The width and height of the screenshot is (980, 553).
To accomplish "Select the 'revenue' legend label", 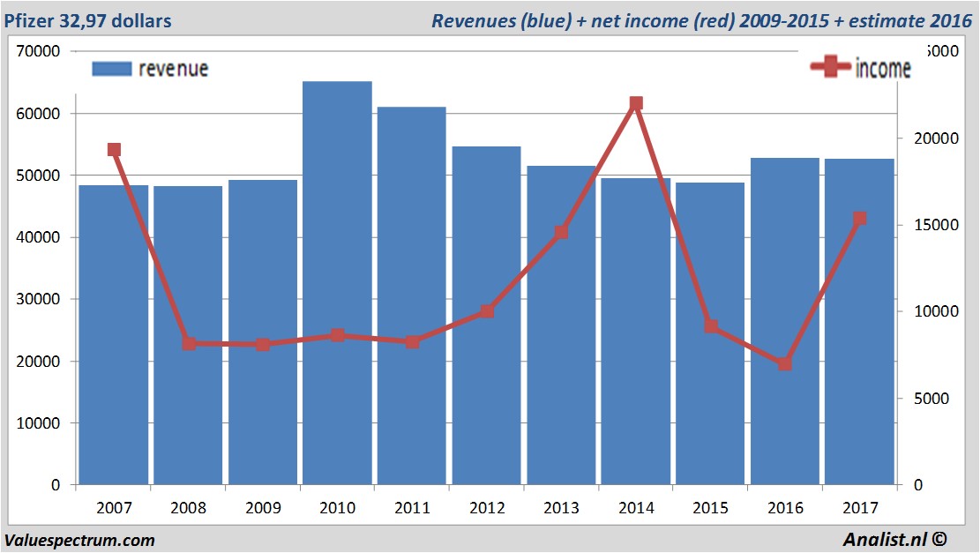I will (173, 69).
